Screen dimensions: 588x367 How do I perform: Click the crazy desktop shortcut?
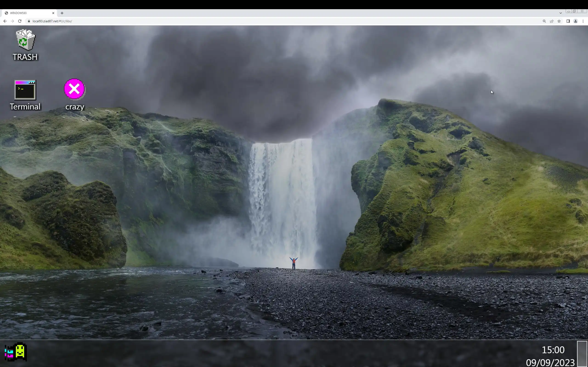(x=74, y=94)
